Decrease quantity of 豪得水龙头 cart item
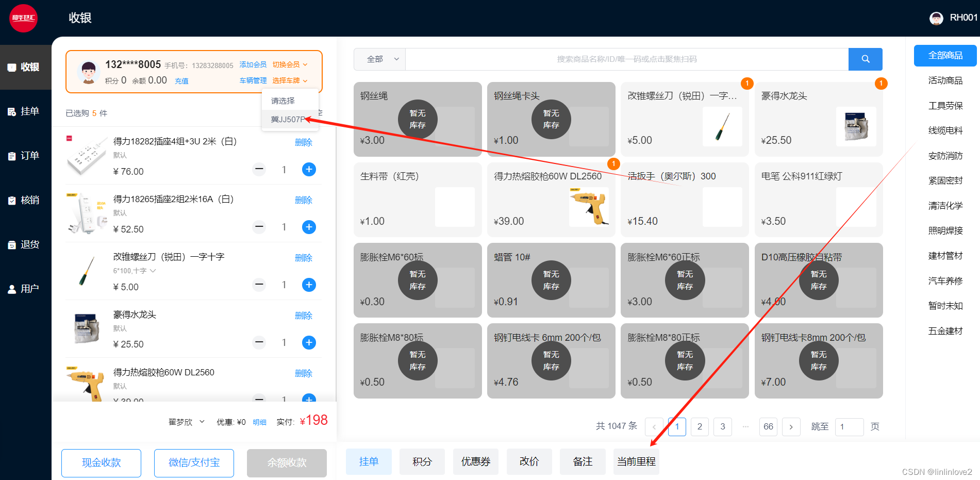The height and width of the screenshot is (480, 980). 259,342
